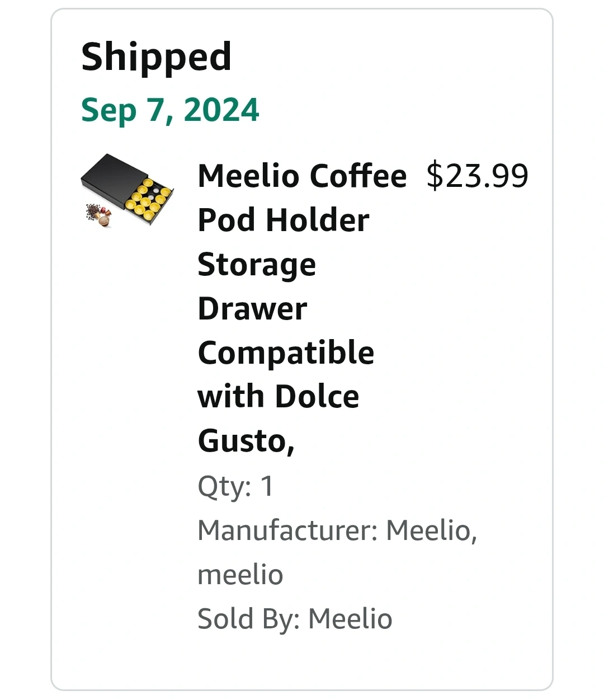Click the $23.99 item price
Screen dimensions: 604x700
pos(477,176)
